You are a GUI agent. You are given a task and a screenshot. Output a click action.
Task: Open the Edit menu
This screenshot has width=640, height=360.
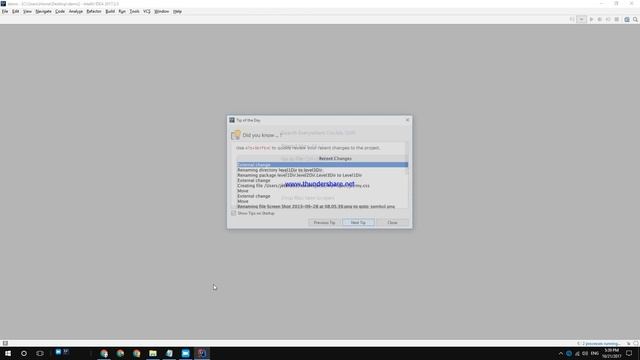(x=16, y=11)
